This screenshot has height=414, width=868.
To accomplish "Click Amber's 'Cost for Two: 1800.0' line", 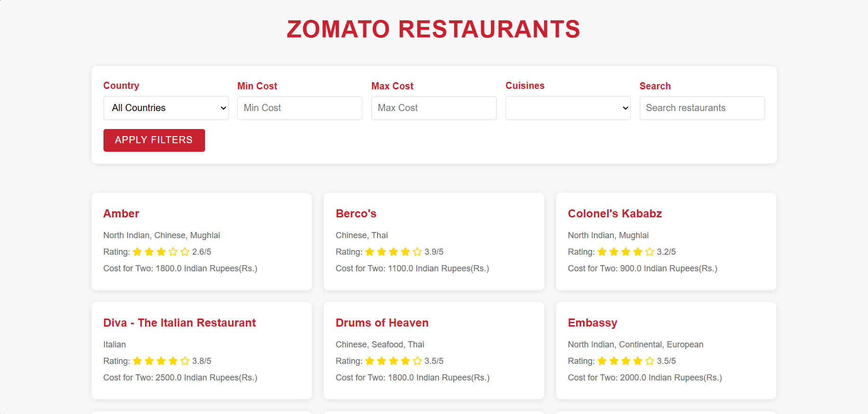I will [x=180, y=268].
